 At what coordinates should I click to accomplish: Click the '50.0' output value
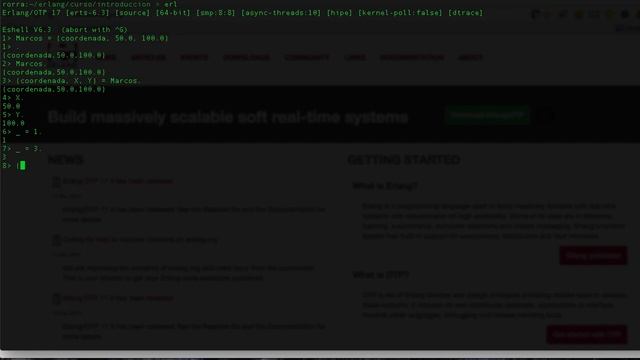click(x=11, y=107)
